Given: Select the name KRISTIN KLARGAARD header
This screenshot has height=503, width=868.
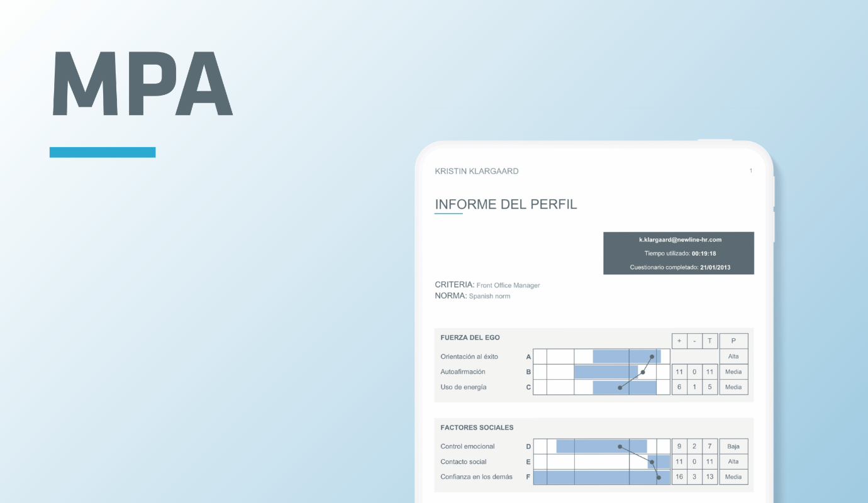Looking at the screenshot, I should tap(477, 171).
